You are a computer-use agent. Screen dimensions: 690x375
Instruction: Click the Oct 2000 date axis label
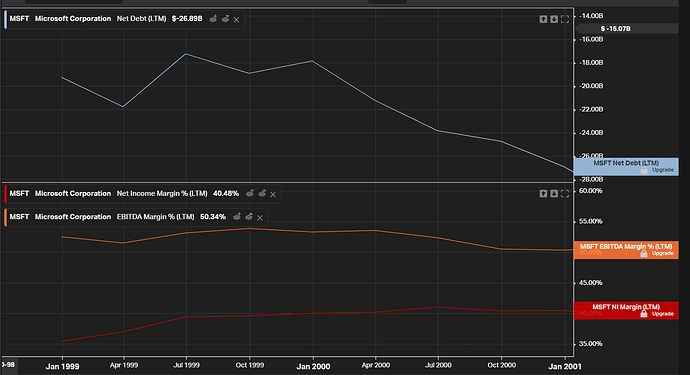501,365
